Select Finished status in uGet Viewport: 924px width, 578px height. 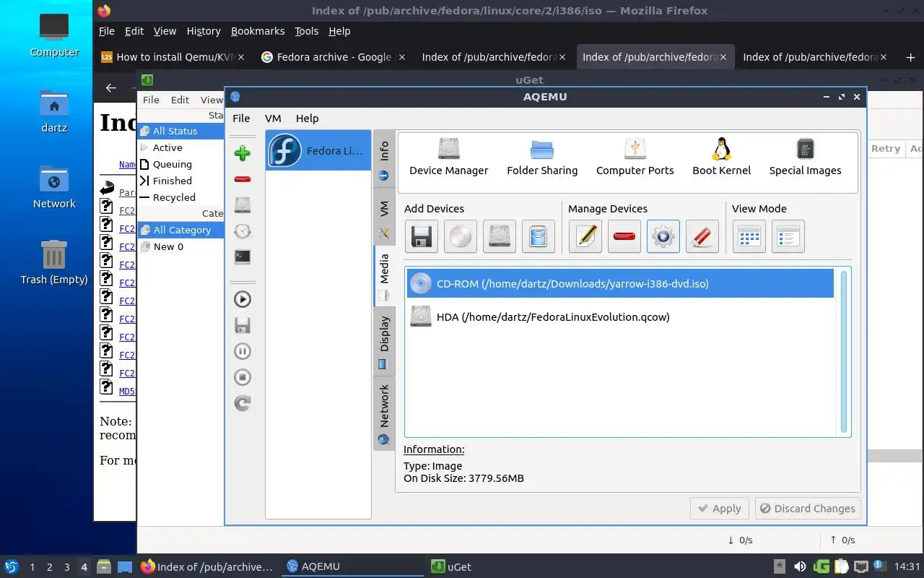(180, 181)
